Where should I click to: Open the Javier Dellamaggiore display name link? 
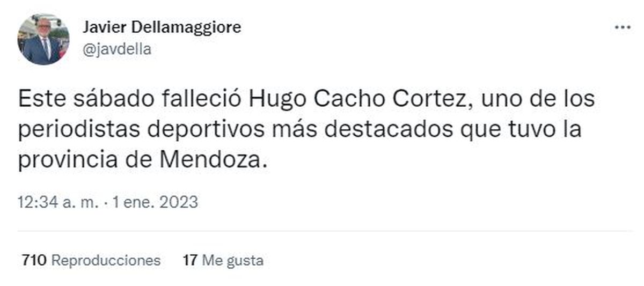[162, 27]
